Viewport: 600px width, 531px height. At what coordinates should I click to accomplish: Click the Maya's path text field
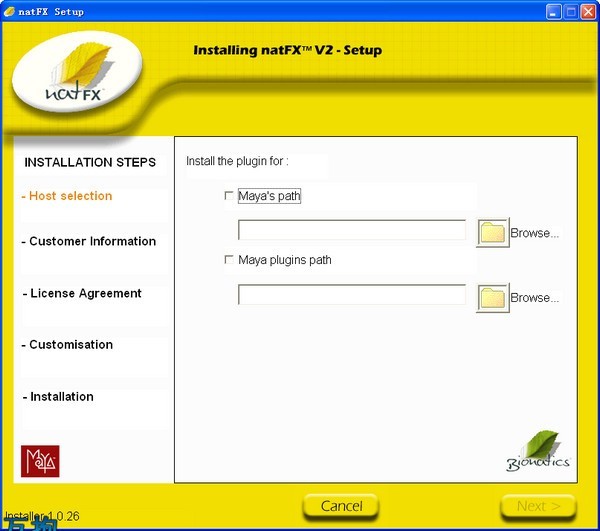point(351,231)
